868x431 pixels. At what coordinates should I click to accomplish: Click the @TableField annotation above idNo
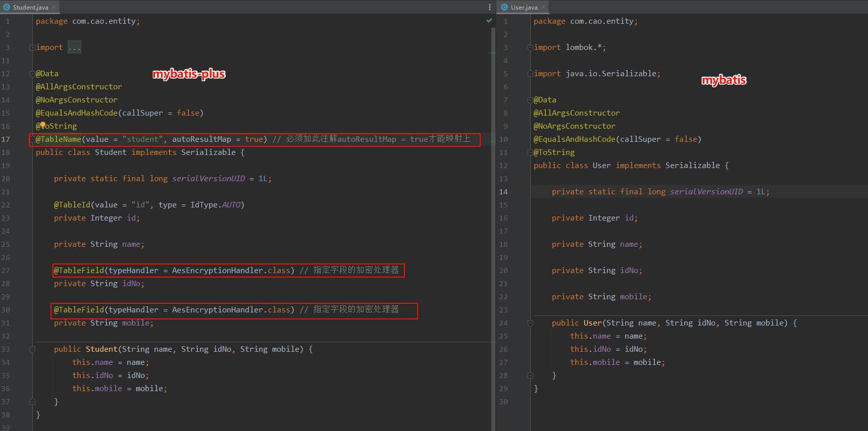tap(174, 271)
